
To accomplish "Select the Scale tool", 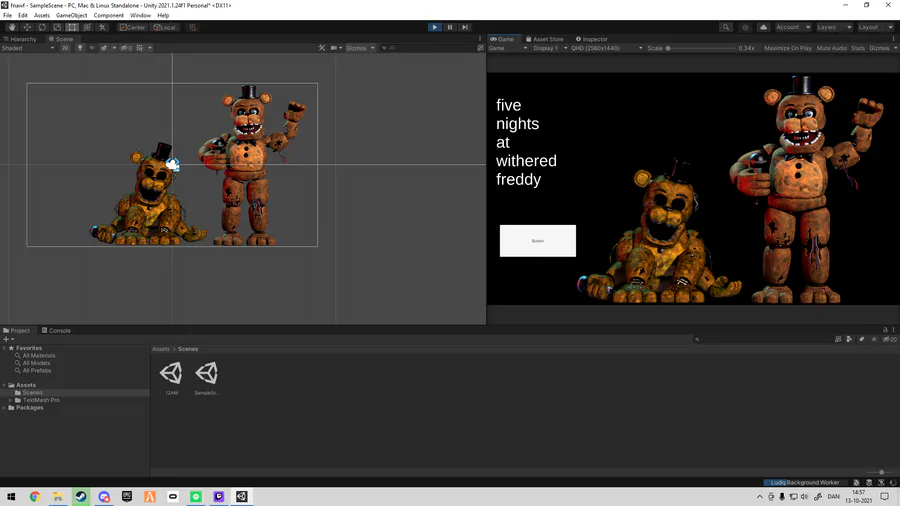I will [x=57, y=27].
